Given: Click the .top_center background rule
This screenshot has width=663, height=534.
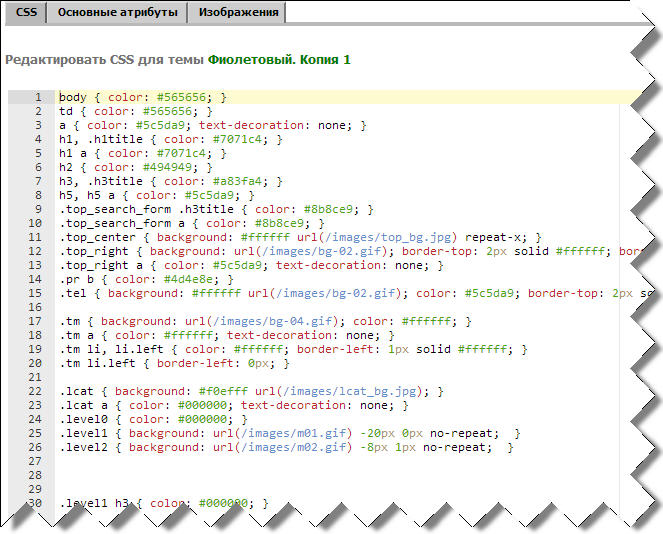Looking at the screenshot, I should 300,237.
